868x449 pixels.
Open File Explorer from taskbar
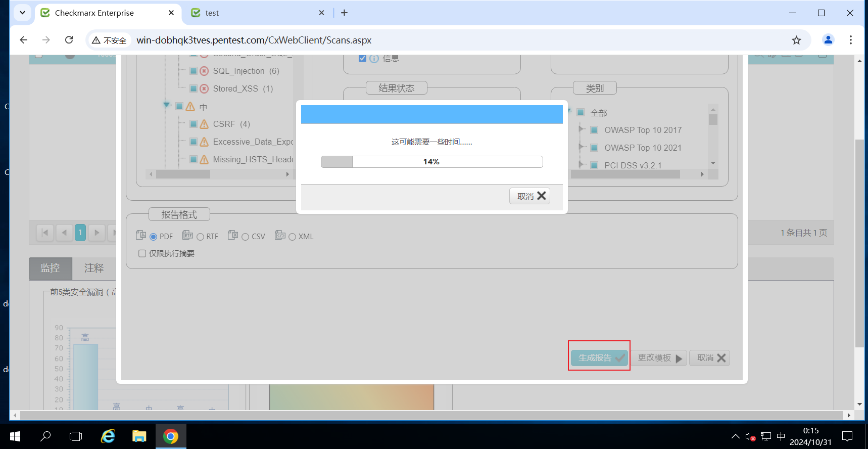click(139, 436)
